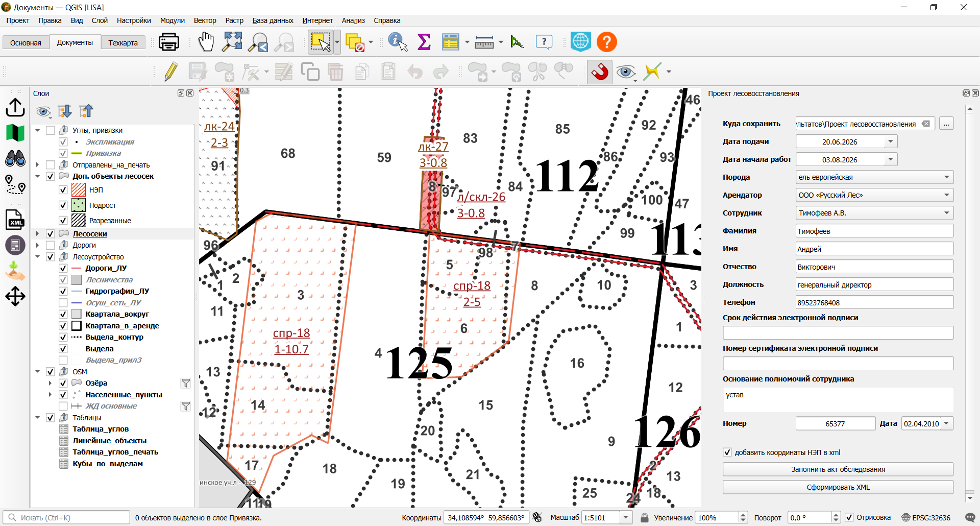
Task: Click the Телефон input field
Action: click(x=874, y=302)
